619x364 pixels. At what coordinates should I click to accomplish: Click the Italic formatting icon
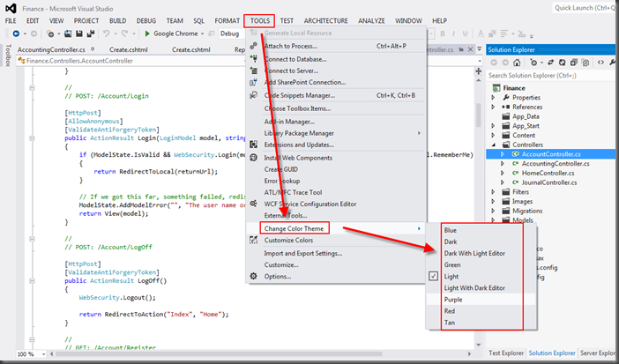click(x=453, y=34)
